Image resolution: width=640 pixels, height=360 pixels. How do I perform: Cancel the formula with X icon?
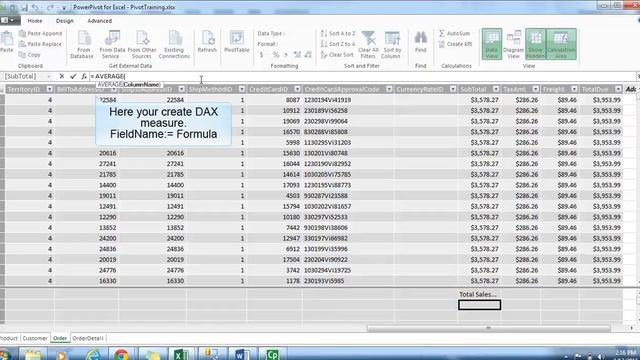[x=62, y=76]
